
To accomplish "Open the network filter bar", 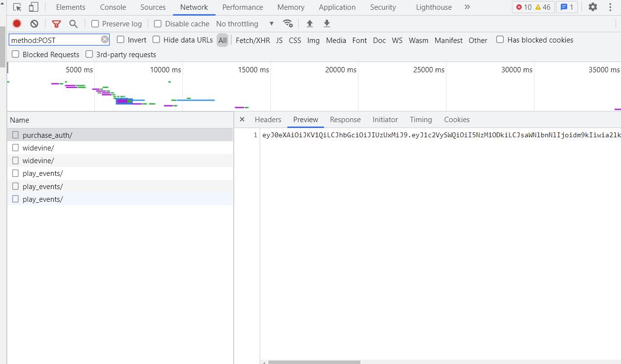I will pyautogui.click(x=56, y=23).
